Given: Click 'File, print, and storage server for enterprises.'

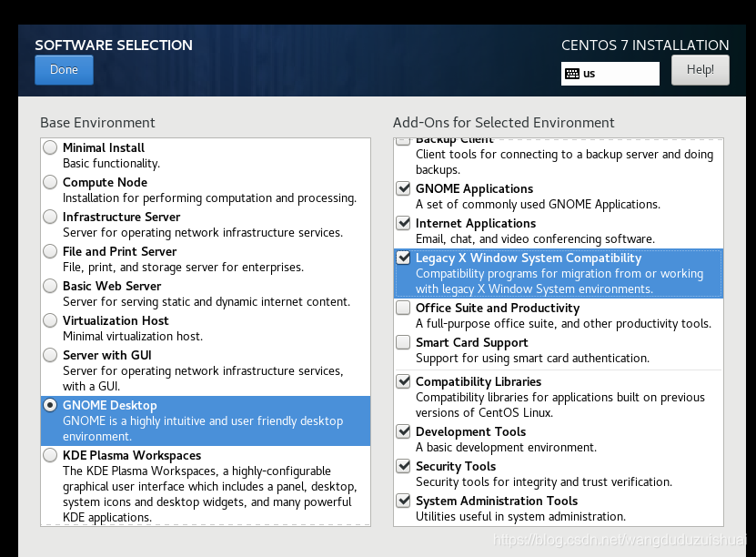Looking at the screenshot, I should point(183,268).
